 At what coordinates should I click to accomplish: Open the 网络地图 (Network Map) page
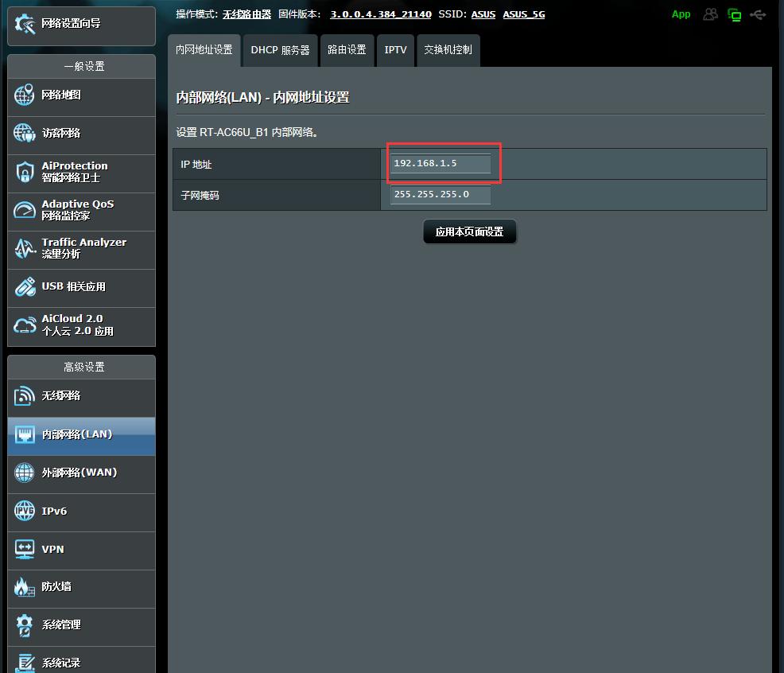61,97
